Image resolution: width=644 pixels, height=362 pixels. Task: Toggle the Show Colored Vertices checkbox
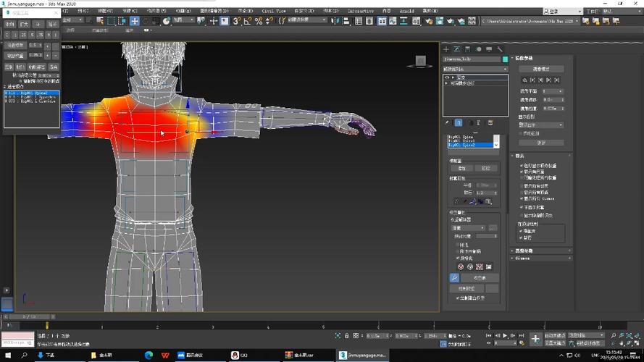point(522,166)
